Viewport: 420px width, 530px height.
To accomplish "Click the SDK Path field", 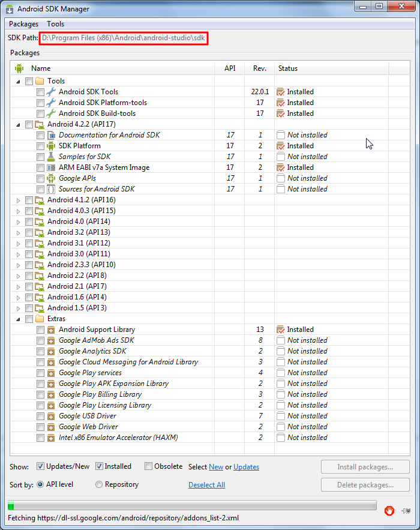I will click(x=124, y=38).
